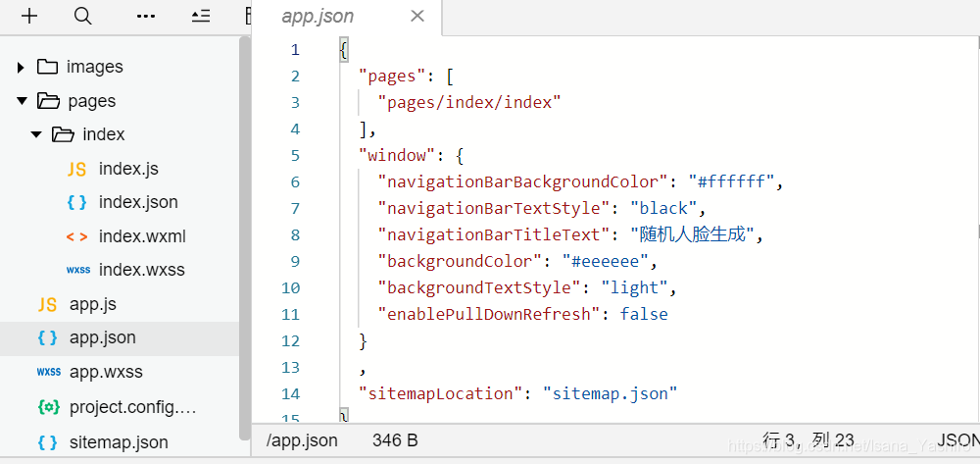980x464 pixels.
Task: Click the braces icon beside index.json
Action: coord(76,203)
